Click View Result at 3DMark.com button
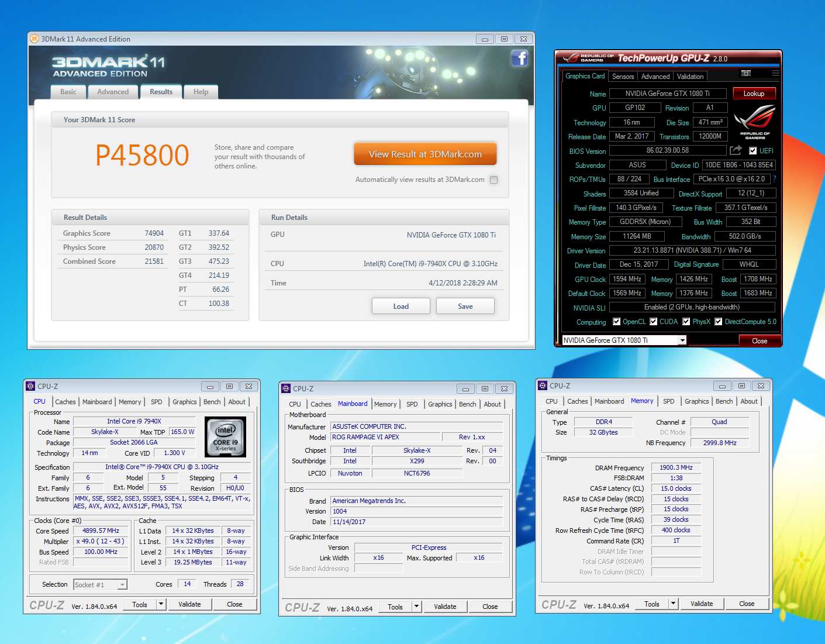Viewport: 825px width, 644px height. point(425,154)
